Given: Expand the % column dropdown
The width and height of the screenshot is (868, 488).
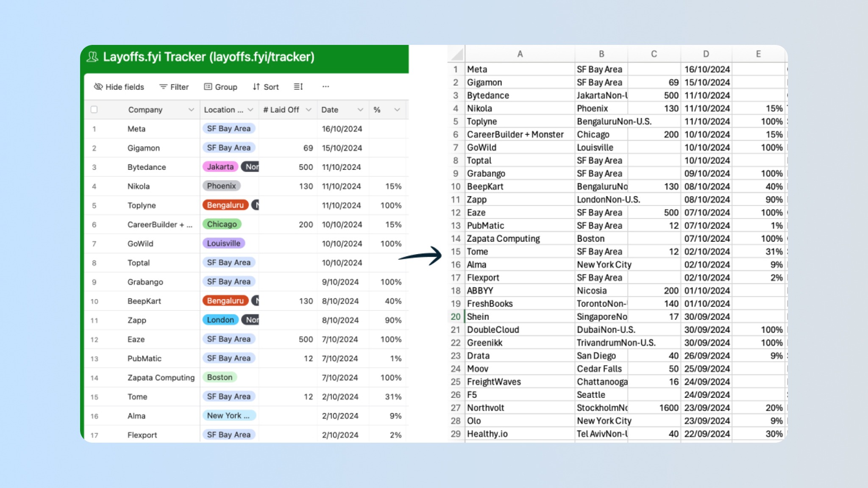Looking at the screenshot, I should pyautogui.click(x=397, y=110).
